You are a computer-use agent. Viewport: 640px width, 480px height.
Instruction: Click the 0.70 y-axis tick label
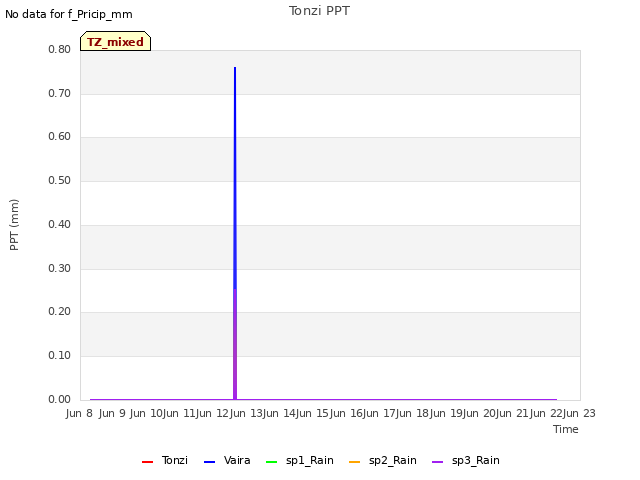coord(60,93)
